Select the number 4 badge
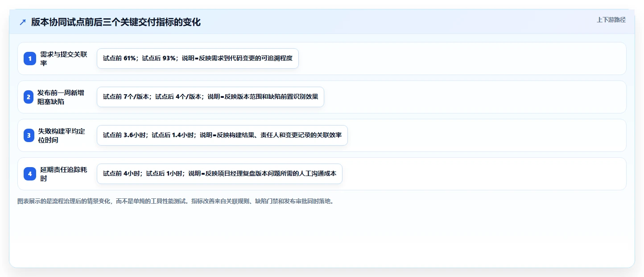Image resolution: width=644 pixels, height=277 pixels. click(x=30, y=174)
